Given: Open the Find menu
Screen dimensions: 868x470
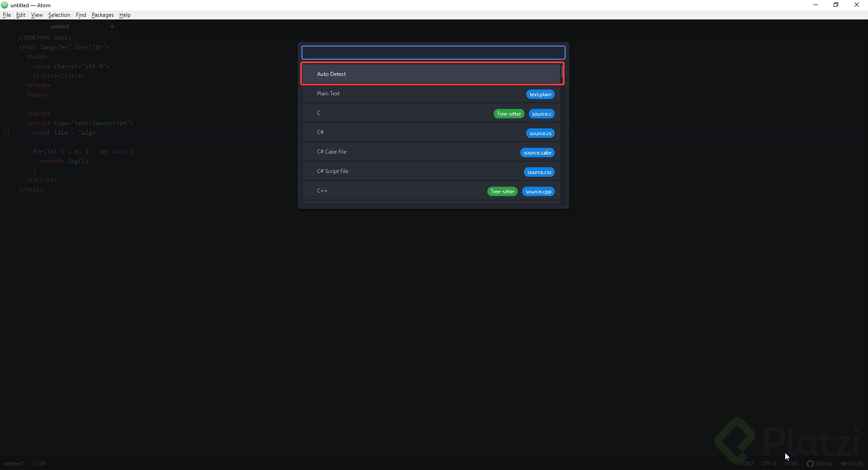Looking at the screenshot, I should click(81, 15).
